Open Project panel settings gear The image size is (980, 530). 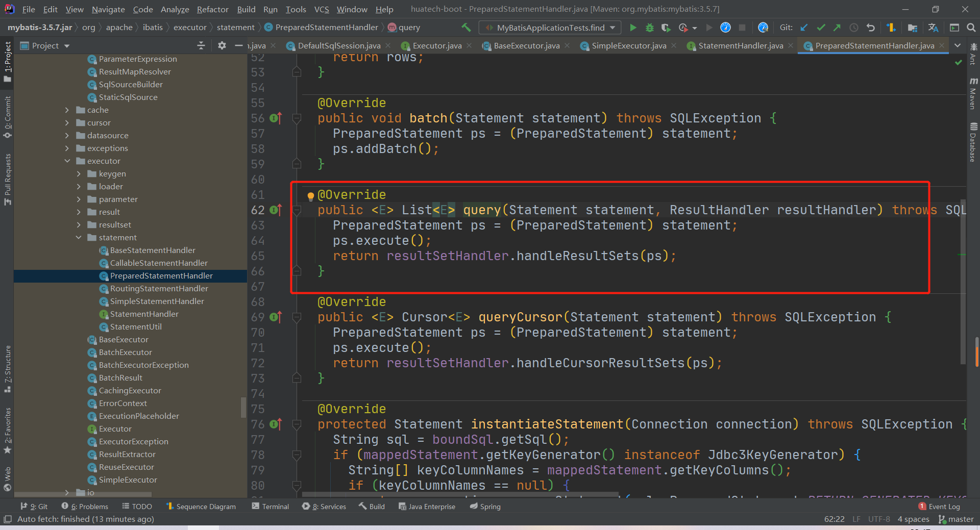tap(222, 45)
